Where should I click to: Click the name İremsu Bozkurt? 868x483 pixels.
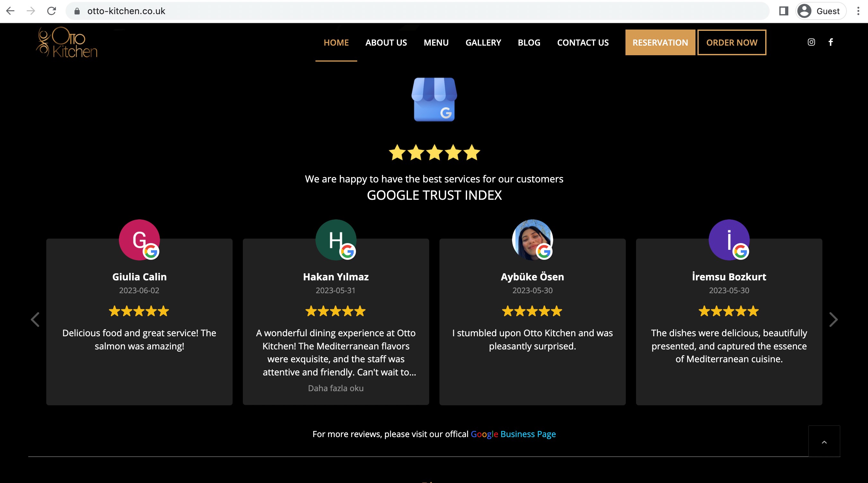click(729, 277)
